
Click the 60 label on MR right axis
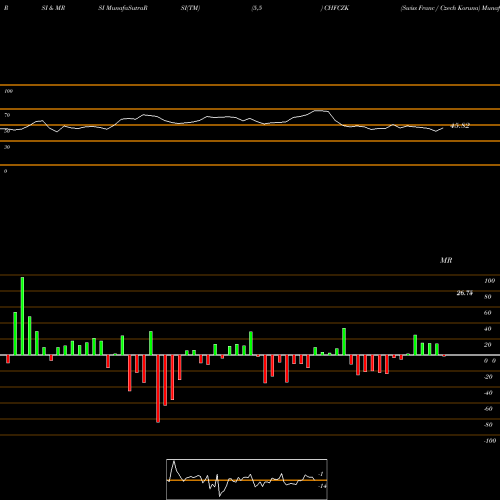(x=488, y=313)
